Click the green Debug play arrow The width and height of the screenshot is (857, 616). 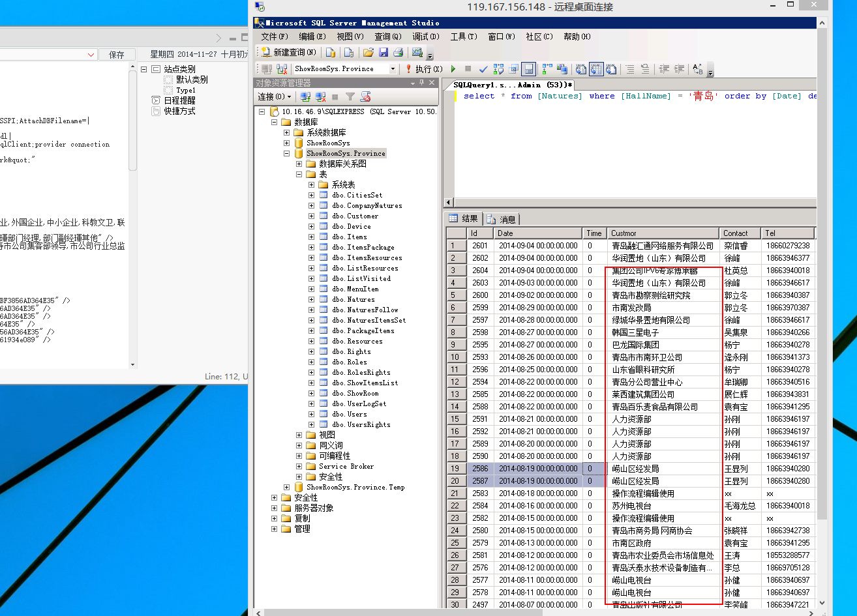click(453, 69)
